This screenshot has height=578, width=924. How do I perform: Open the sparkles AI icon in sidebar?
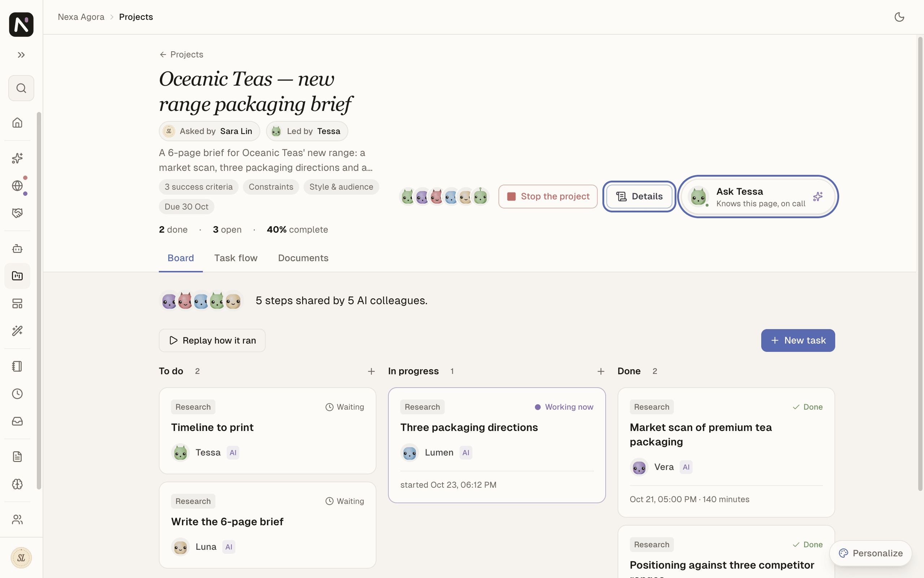17,158
